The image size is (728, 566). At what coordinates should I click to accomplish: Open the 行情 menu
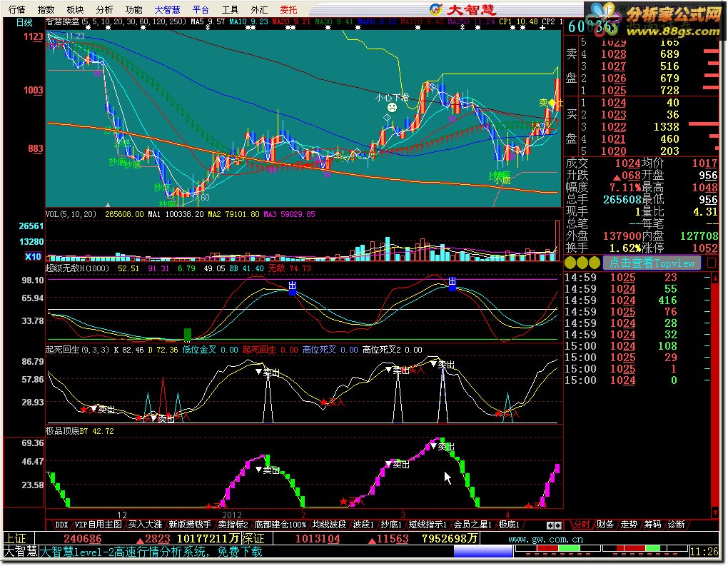click(x=16, y=9)
